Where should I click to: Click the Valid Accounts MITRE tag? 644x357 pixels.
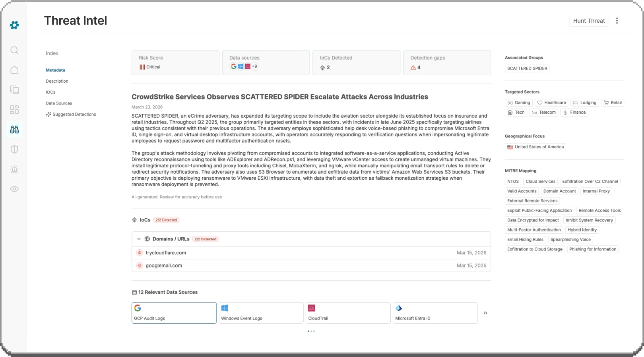point(522,191)
